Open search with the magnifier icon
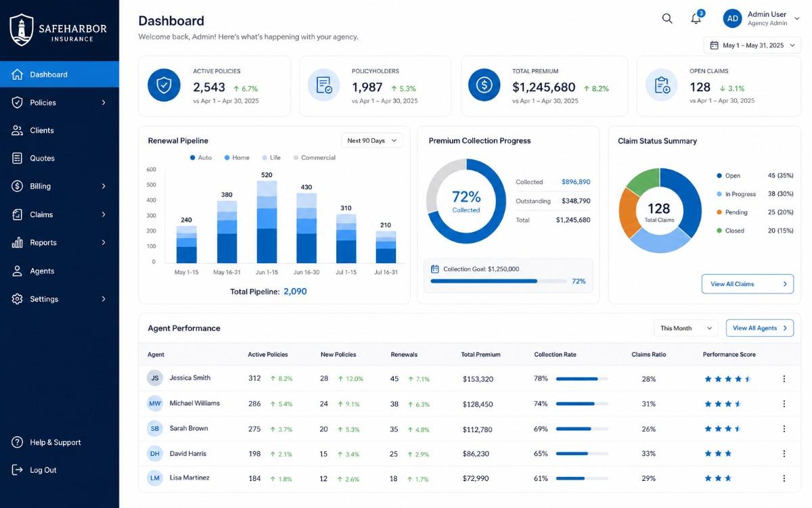This screenshot has height=508, width=812. pos(667,18)
